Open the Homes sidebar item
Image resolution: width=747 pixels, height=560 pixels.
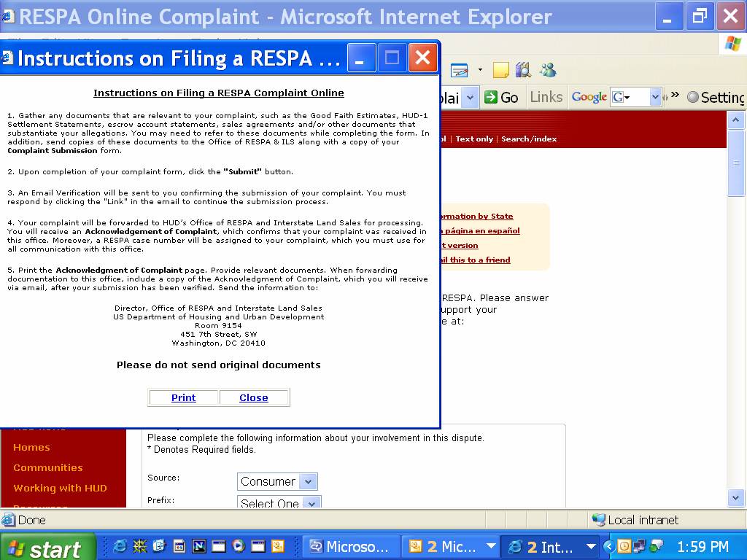click(31, 447)
